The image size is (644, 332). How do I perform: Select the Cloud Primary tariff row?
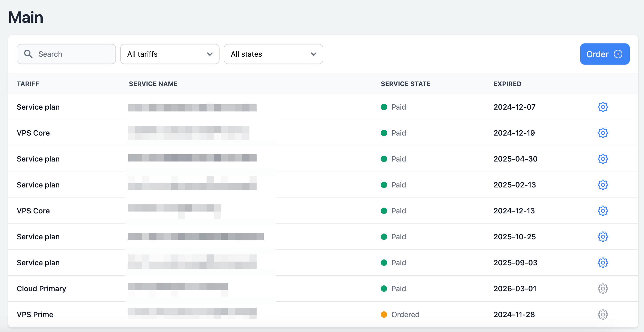pyautogui.click(x=41, y=289)
